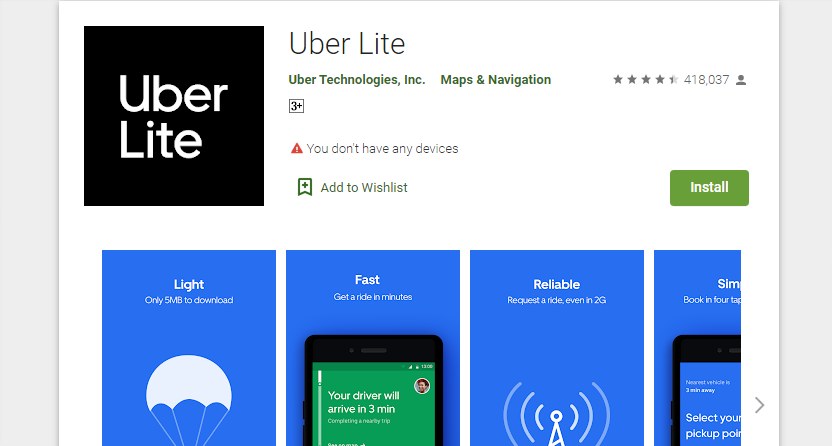
Task: Click the red warning triangle icon
Action: 297,148
